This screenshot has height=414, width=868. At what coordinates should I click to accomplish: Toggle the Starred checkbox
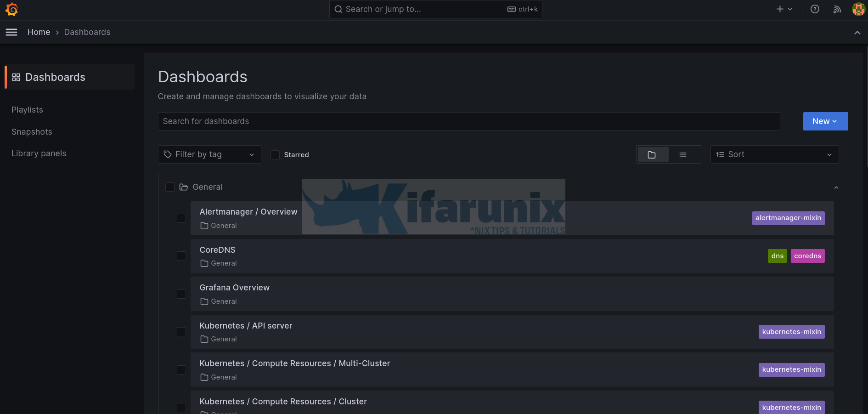(275, 155)
